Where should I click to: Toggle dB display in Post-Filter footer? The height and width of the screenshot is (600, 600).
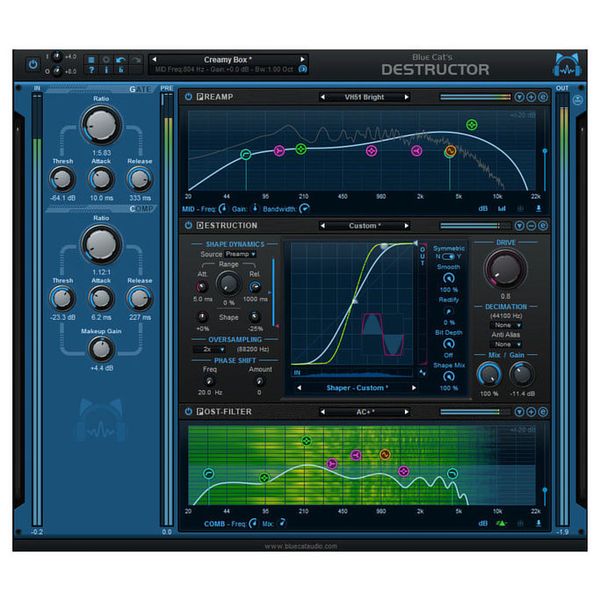pyautogui.click(x=483, y=523)
